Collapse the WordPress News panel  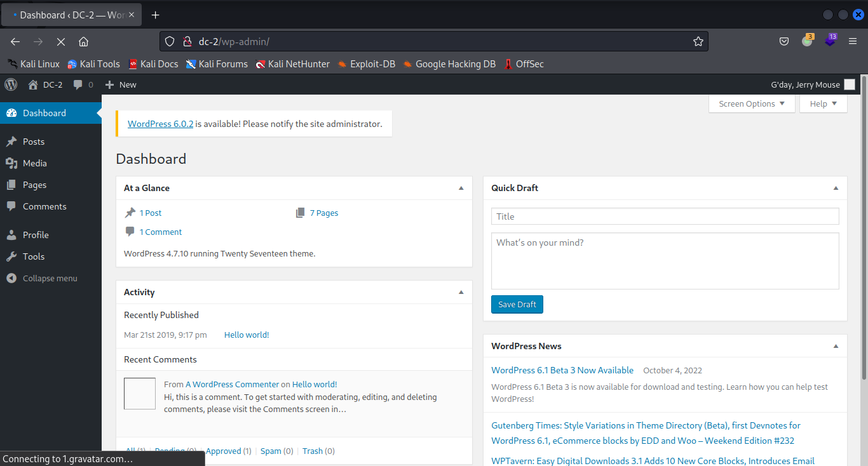click(836, 346)
